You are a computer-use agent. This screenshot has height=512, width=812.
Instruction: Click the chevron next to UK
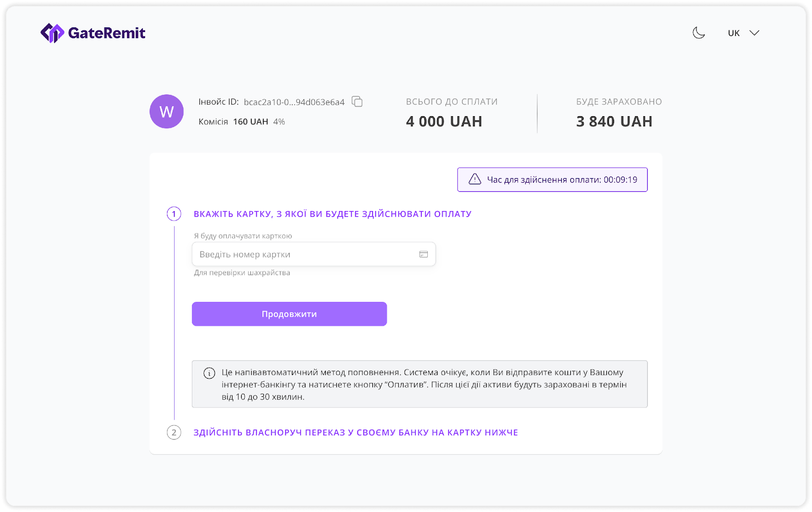coord(755,33)
